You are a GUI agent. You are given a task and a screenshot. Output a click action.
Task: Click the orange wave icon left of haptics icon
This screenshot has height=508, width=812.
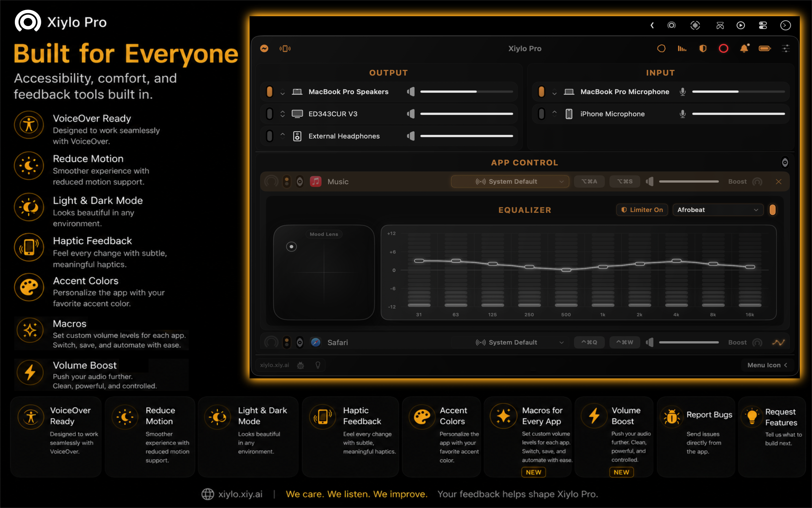[264, 48]
